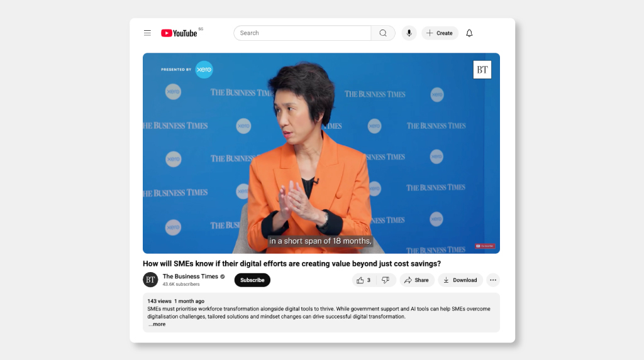
Task: Subscribe to The Business Times channel
Action: 252,280
